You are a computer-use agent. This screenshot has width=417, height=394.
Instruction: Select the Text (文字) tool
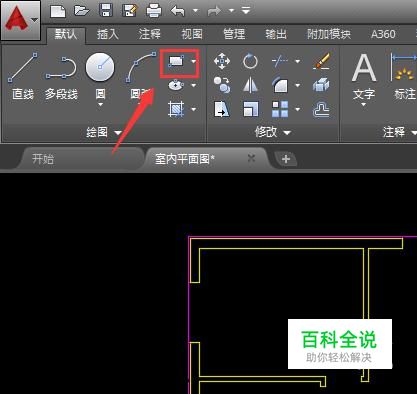[x=364, y=76]
